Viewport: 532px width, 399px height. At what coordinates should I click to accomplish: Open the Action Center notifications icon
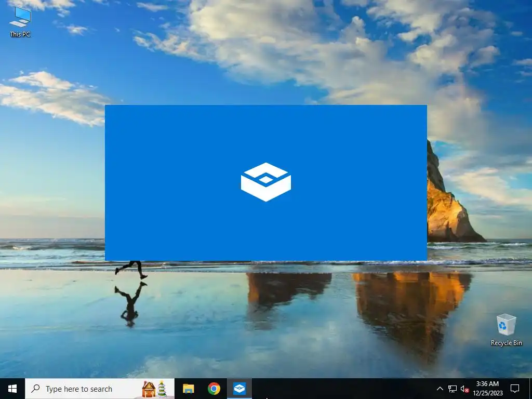tap(515, 389)
